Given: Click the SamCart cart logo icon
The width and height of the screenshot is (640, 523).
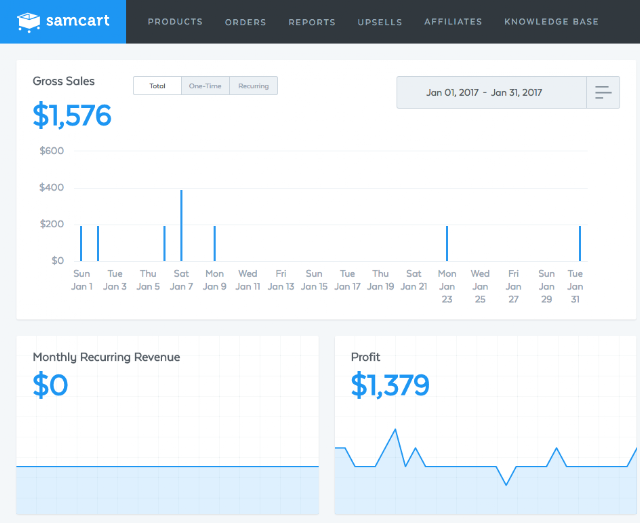Looking at the screenshot, I should tap(29, 22).
